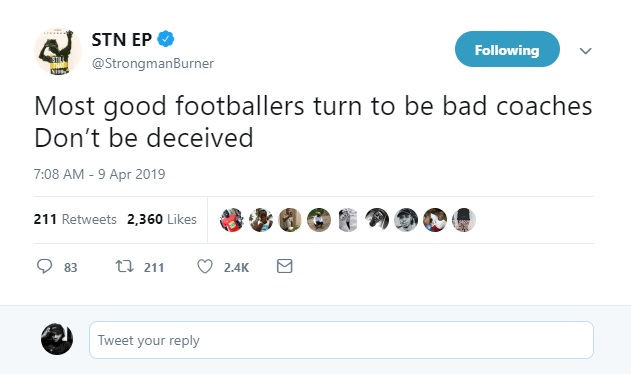Like the tweet with heart icon
The image size is (631, 374).
pos(205,267)
